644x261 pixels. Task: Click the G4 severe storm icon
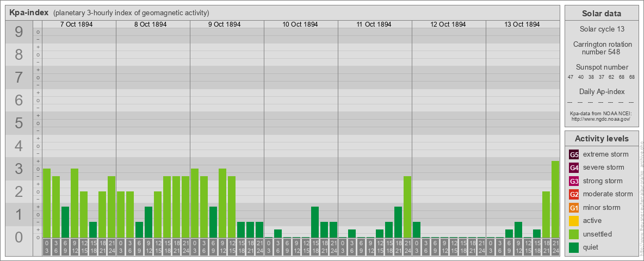tap(574, 168)
